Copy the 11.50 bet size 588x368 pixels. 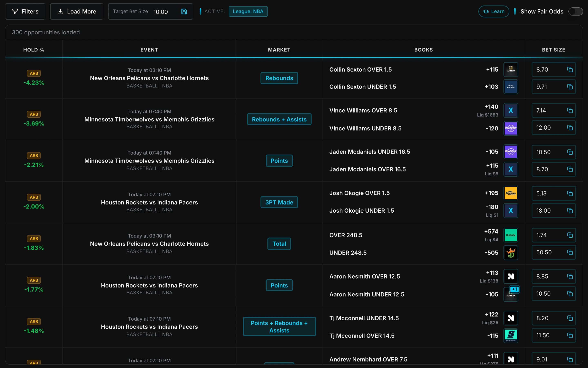[x=570, y=335]
